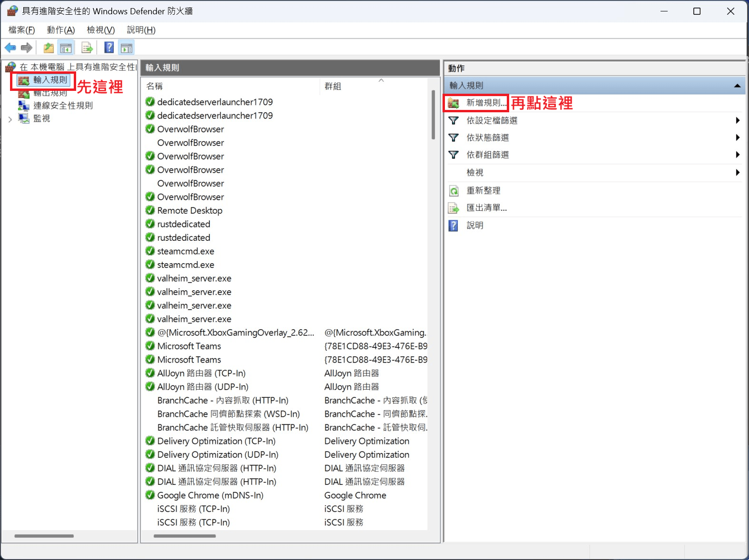Open the 說明(H) menu
The height and width of the screenshot is (560, 749).
141,30
